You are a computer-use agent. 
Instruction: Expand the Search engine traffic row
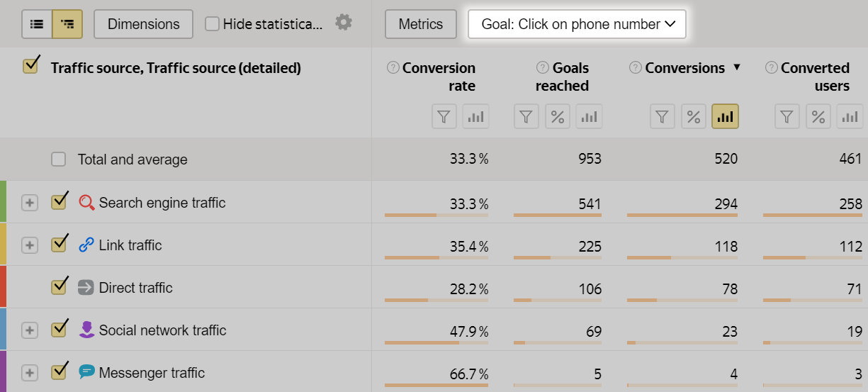coord(29,203)
